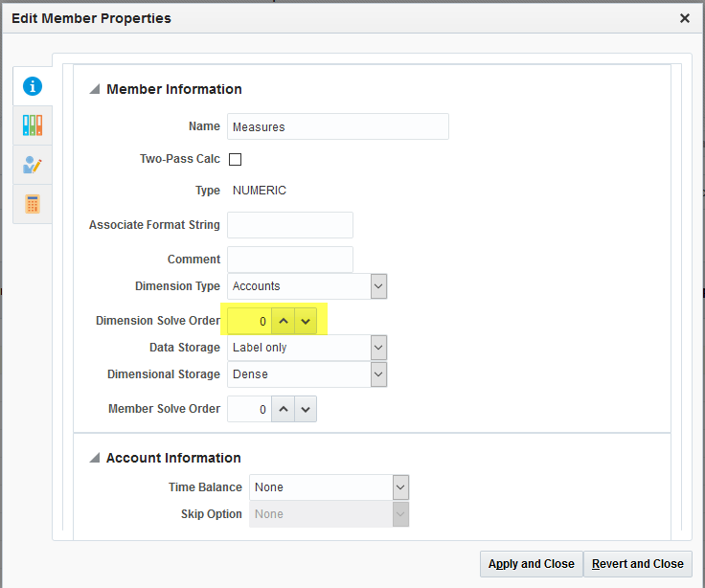Decrease the Dimension Solve Order value

point(306,321)
